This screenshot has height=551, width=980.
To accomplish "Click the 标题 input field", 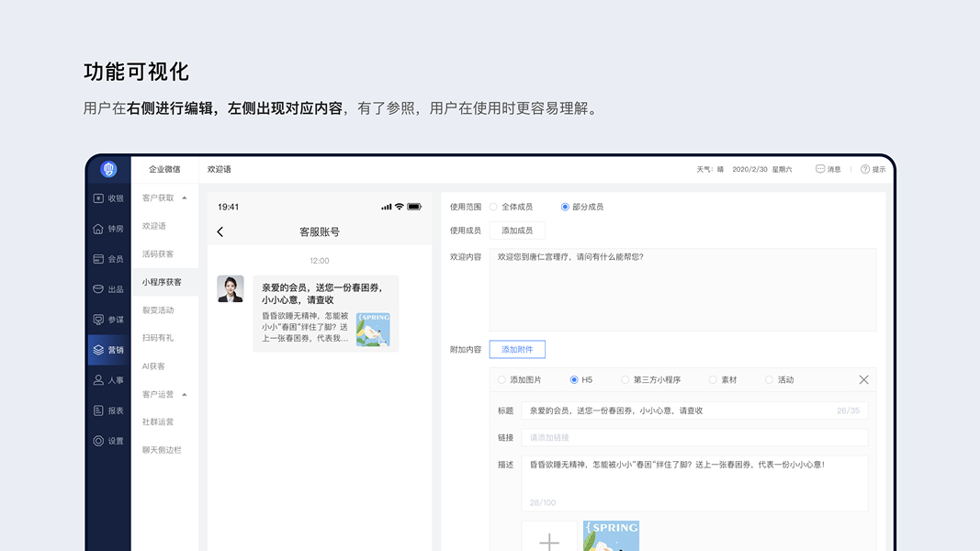I will pos(695,410).
